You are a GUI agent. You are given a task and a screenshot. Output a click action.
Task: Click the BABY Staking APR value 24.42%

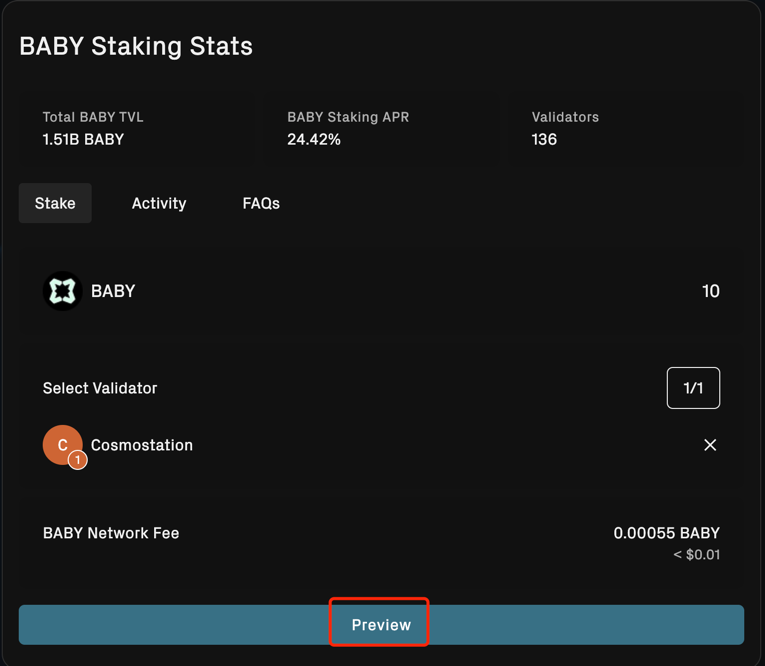point(314,140)
